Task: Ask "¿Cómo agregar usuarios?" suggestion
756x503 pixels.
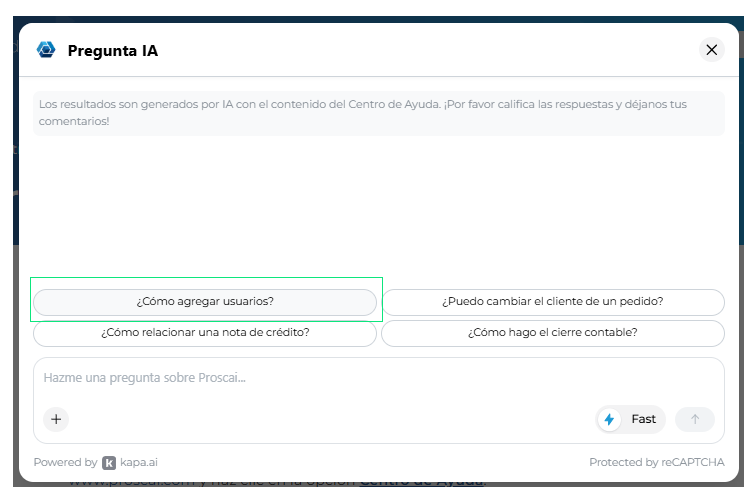Action: [x=205, y=302]
